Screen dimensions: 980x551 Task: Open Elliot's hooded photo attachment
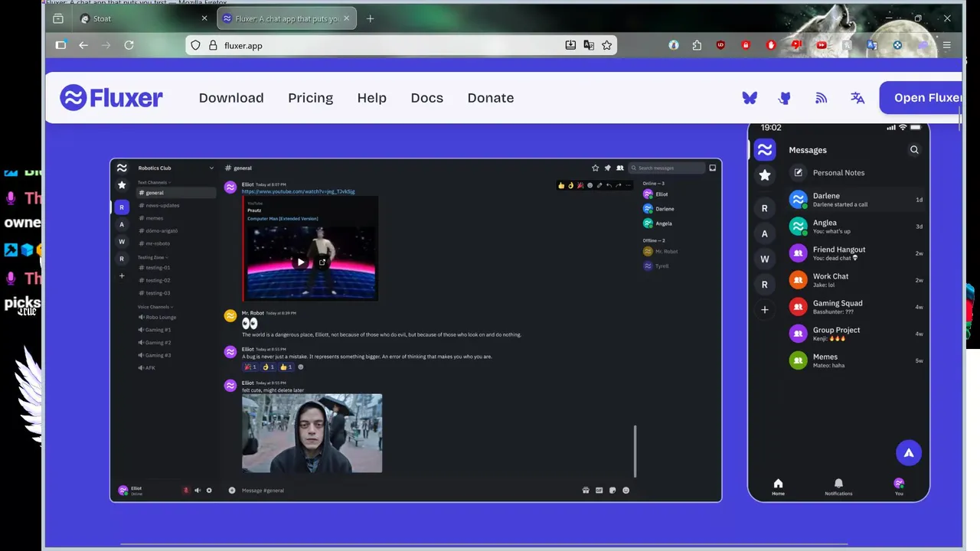click(x=312, y=433)
